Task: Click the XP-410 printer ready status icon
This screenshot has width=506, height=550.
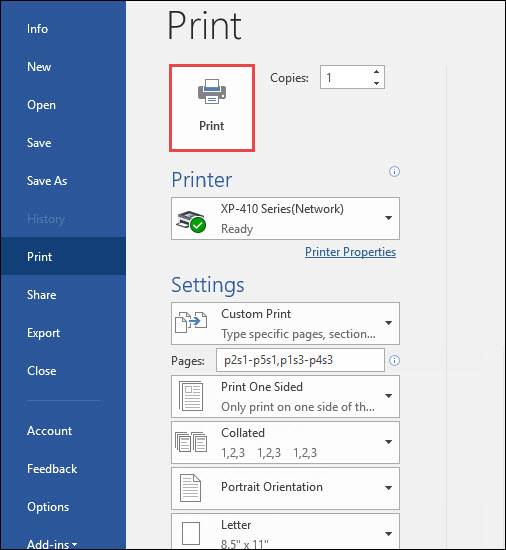Action: click(191, 220)
